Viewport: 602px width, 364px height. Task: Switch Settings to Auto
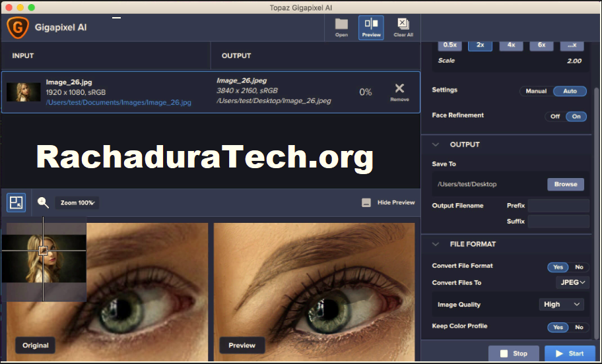[570, 91]
